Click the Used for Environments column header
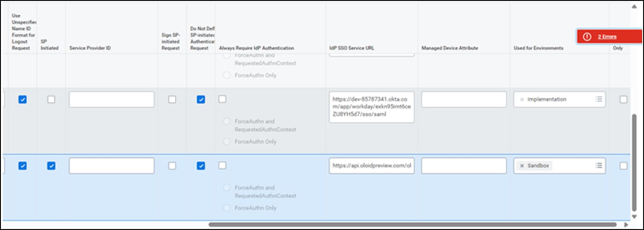Viewport: 644px width, 230px height. coord(538,48)
